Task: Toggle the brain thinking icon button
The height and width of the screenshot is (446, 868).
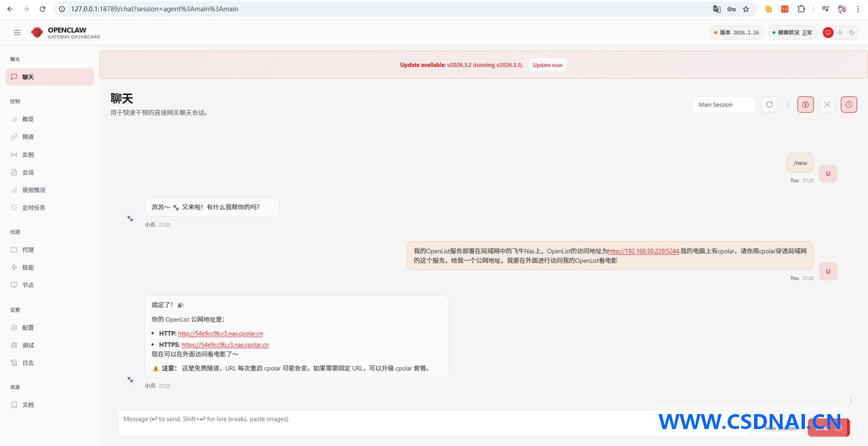Action: (806, 105)
